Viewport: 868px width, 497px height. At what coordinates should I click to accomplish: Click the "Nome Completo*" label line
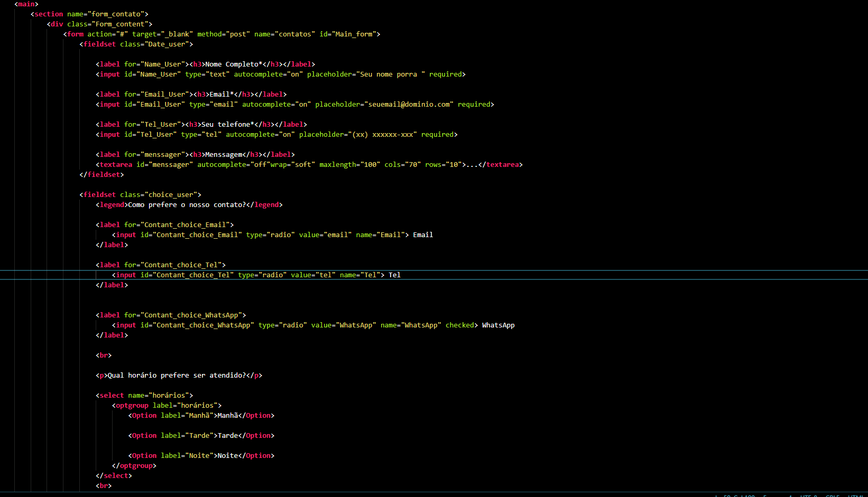pos(206,64)
